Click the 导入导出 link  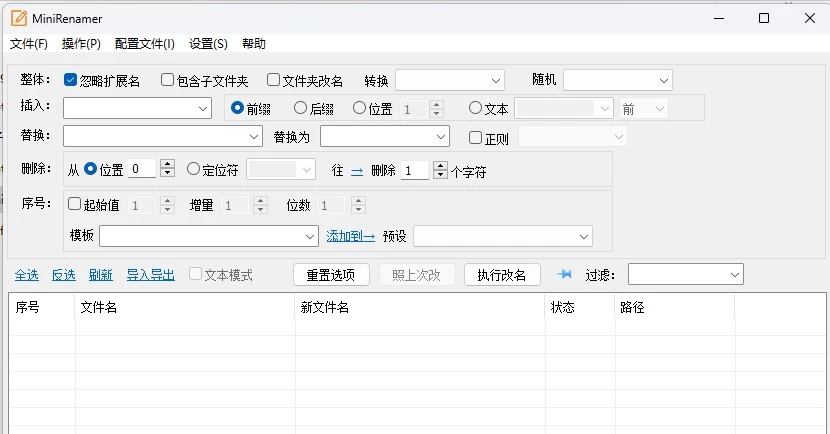click(150, 275)
